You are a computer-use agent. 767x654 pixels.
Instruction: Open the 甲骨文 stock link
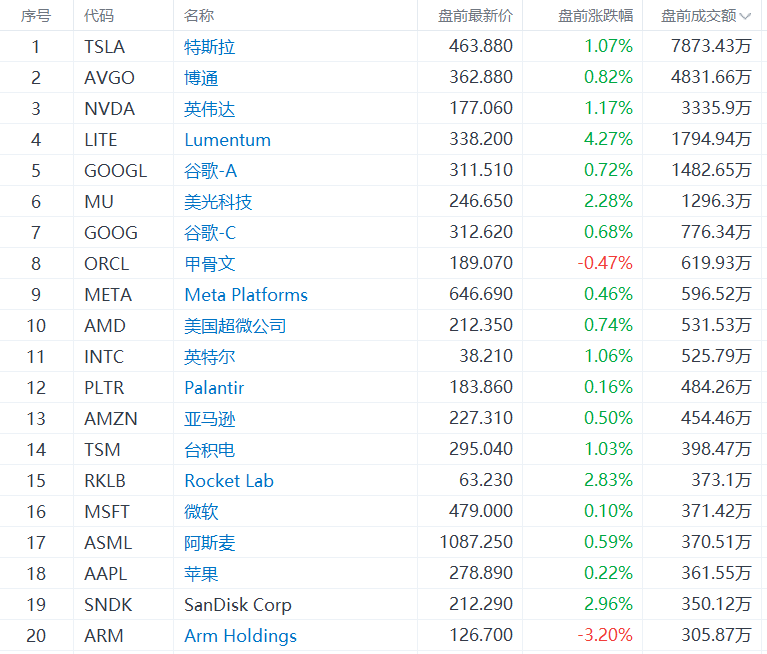point(210,264)
